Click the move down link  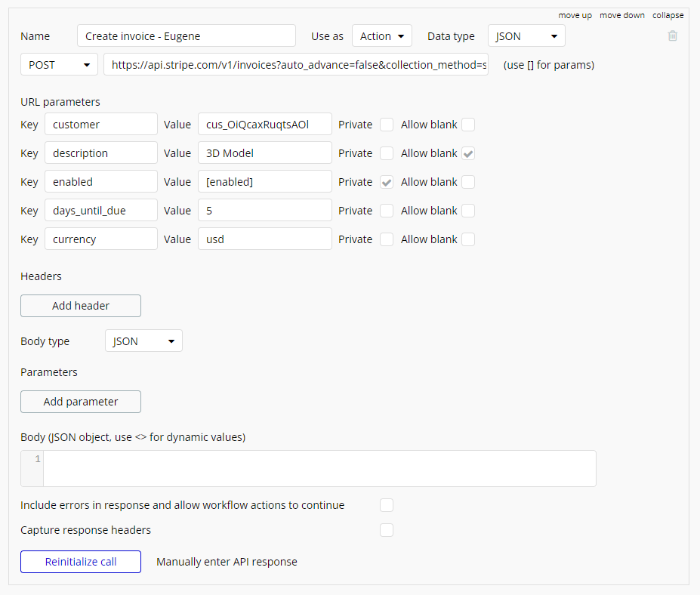coord(622,15)
